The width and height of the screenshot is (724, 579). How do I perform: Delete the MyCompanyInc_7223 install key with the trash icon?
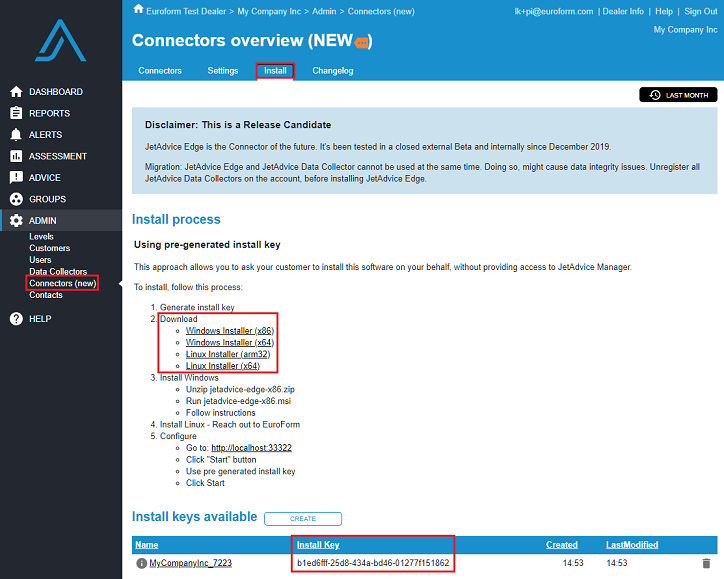706,563
